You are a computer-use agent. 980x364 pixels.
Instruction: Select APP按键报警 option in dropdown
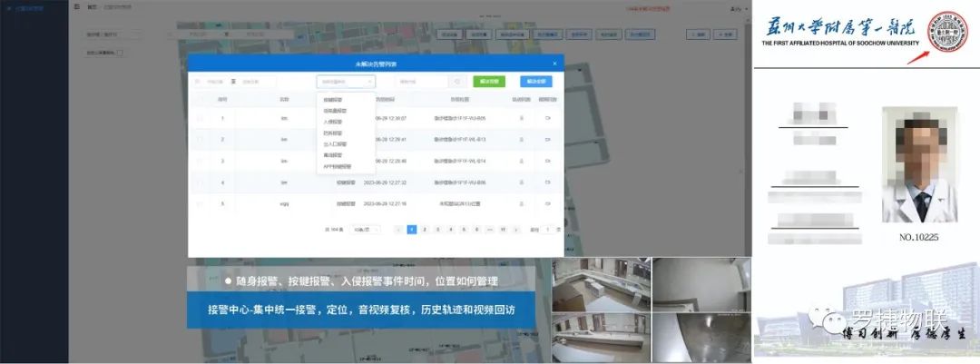pos(338,167)
